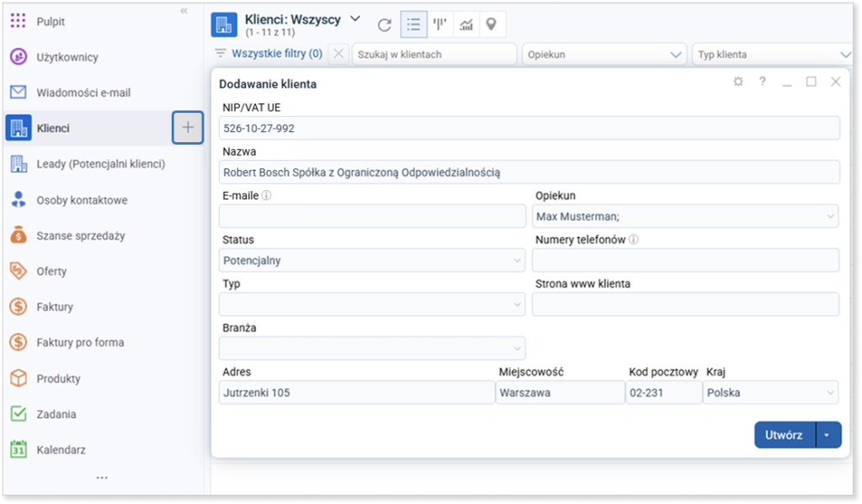The height and width of the screenshot is (504, 862).
Task: Click the Miejscowość field with Warszawa
Action: 560,392
